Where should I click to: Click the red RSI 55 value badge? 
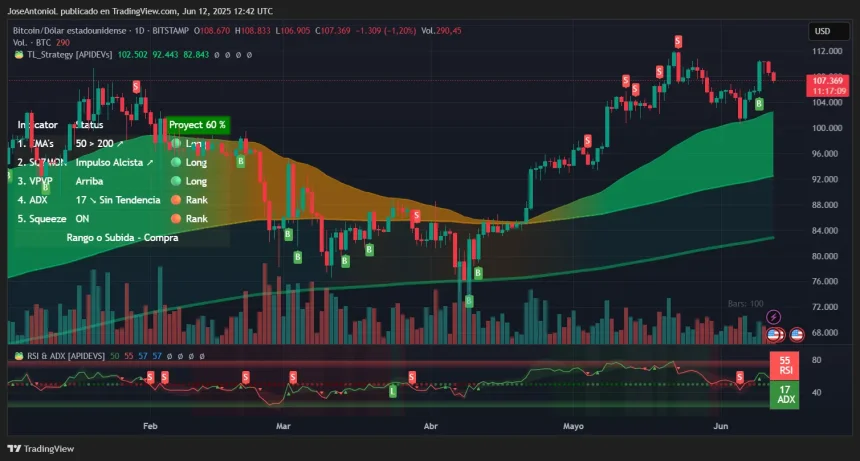coord(785,363)
